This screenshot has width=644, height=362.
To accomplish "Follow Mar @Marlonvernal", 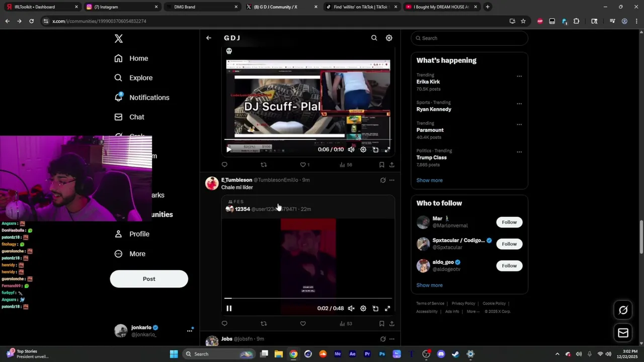I will pos(509,222).
